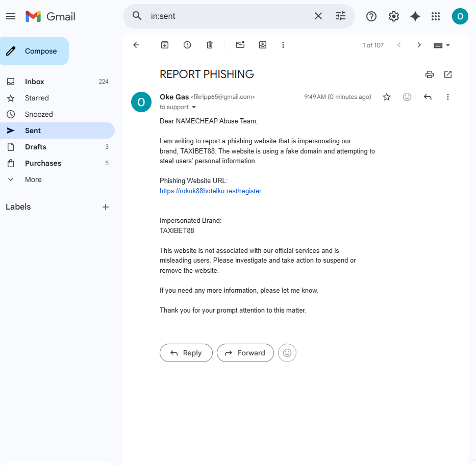Print all with printer icon
The height and width of the screenshot is (465, 476).
tap(429, 74)
